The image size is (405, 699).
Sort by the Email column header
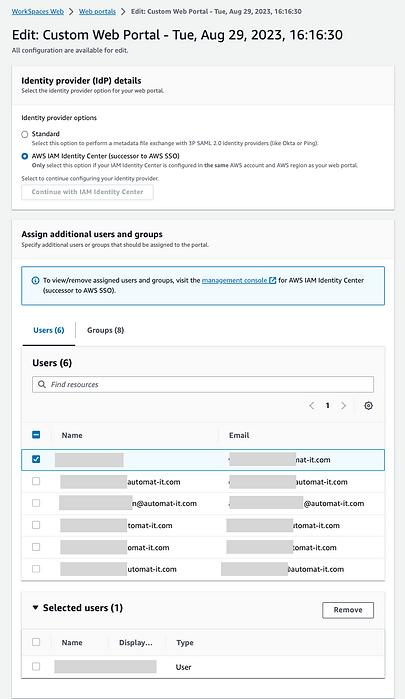click(239, 435)
